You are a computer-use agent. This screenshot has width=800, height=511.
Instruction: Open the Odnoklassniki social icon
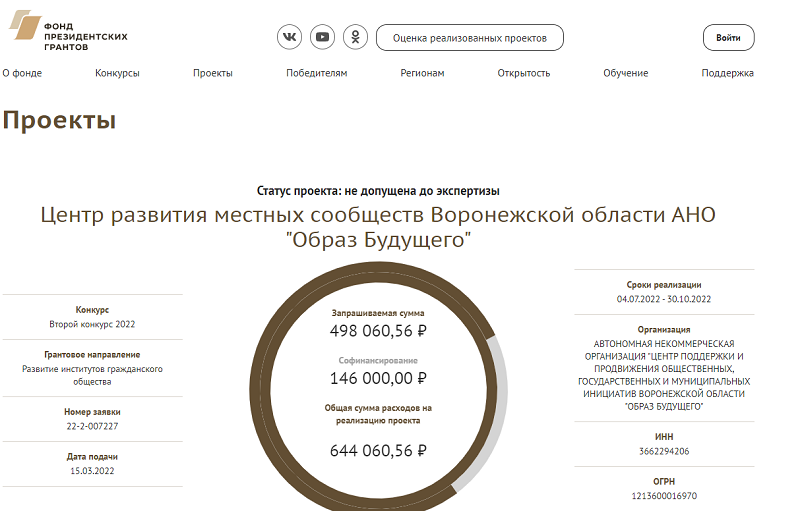coord(356,37)
